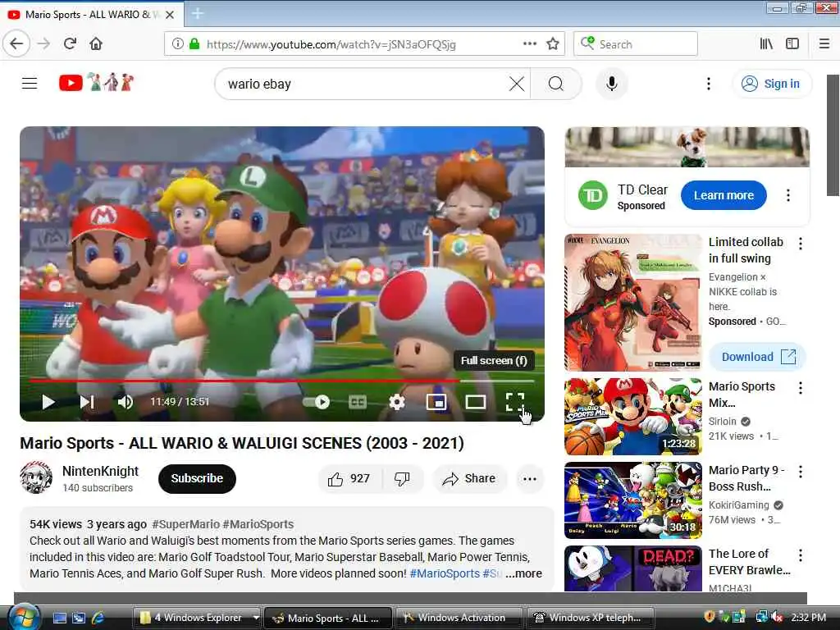Open the video settings gear
This screenshot has width=840, height=630.
(396, 402)
